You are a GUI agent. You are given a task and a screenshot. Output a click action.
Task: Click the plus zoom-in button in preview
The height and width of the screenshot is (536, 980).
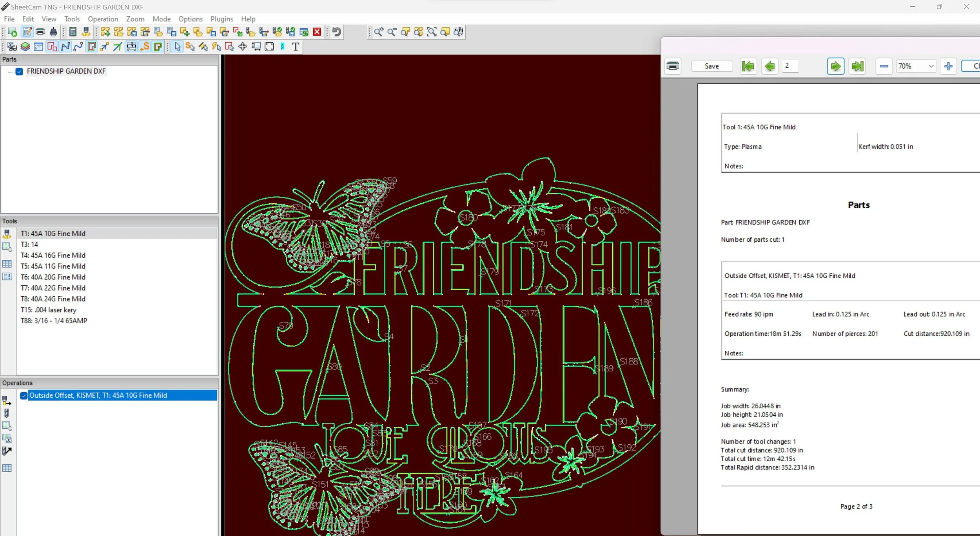[x=948, y=66]
